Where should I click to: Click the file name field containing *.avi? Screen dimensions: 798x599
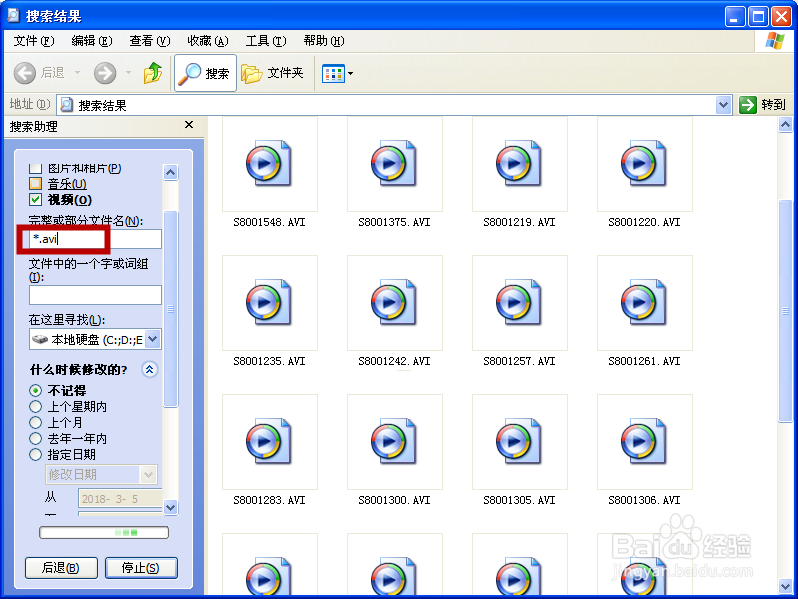pyautogui.click(x=95, y=239)
